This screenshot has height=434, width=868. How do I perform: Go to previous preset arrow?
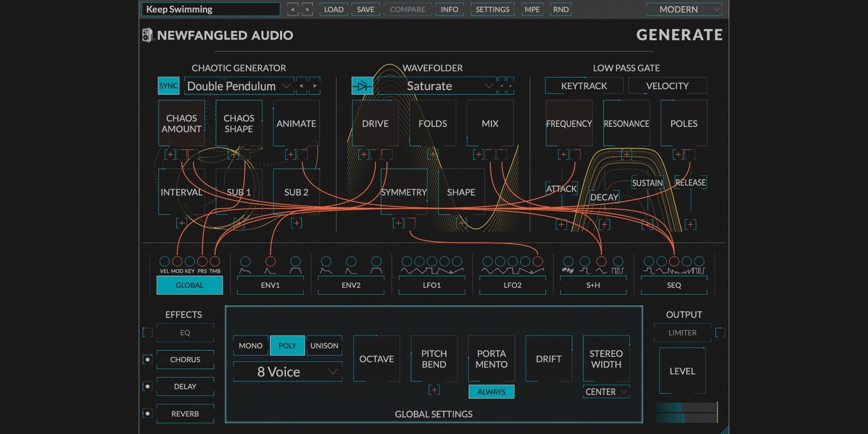(293, 9)
